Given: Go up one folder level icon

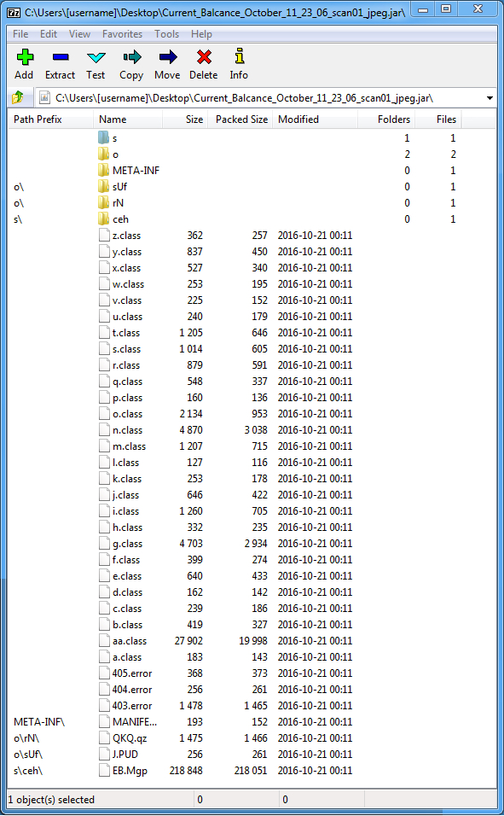Looking at the screenshot, I should tap(18, 97).
